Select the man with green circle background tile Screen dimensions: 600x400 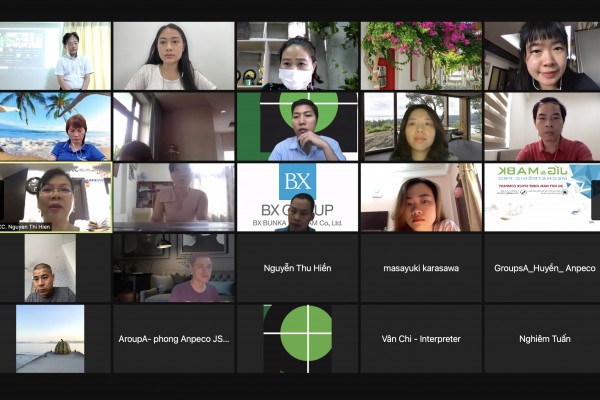coord(297,126)
